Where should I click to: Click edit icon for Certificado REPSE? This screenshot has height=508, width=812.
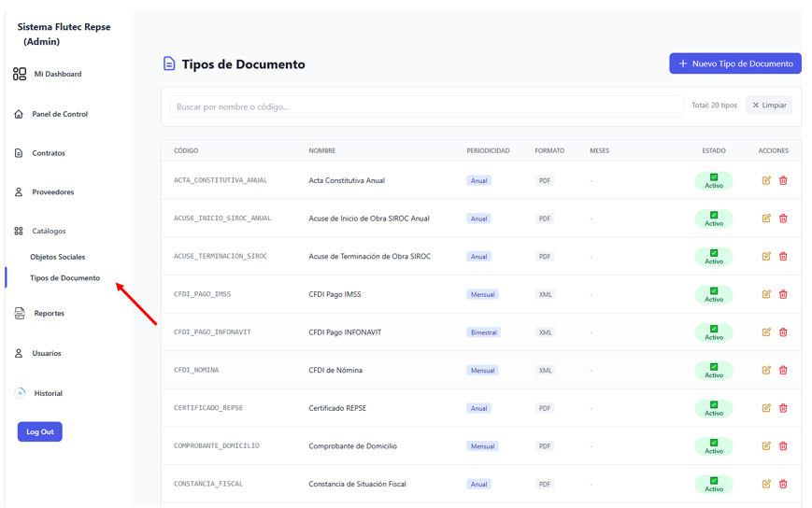(766, 408)
